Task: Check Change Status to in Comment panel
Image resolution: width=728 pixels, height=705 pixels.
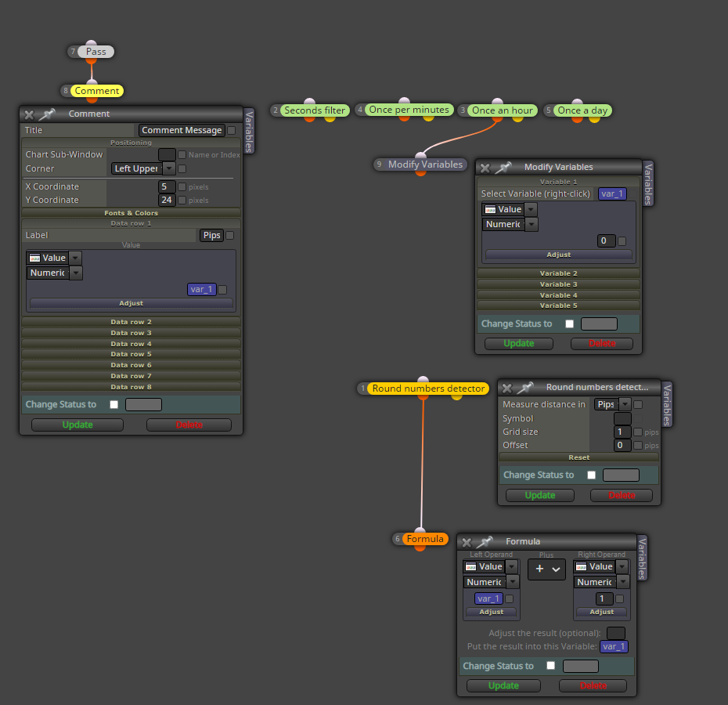Action: tap(114, 404)
